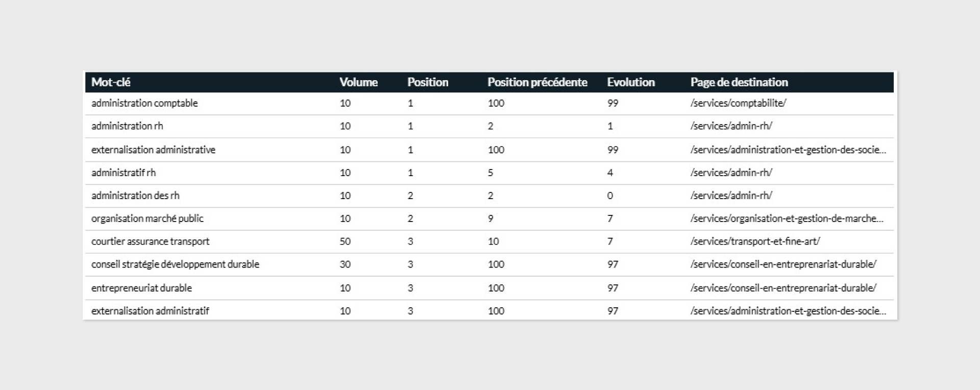Open the /services/comptabilite/ destination link
Viewport: 980px width, 390px height.
738,103
